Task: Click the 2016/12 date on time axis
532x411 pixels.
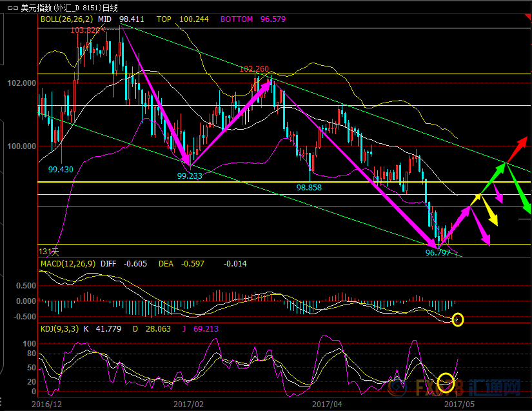Action: point(47,404)
